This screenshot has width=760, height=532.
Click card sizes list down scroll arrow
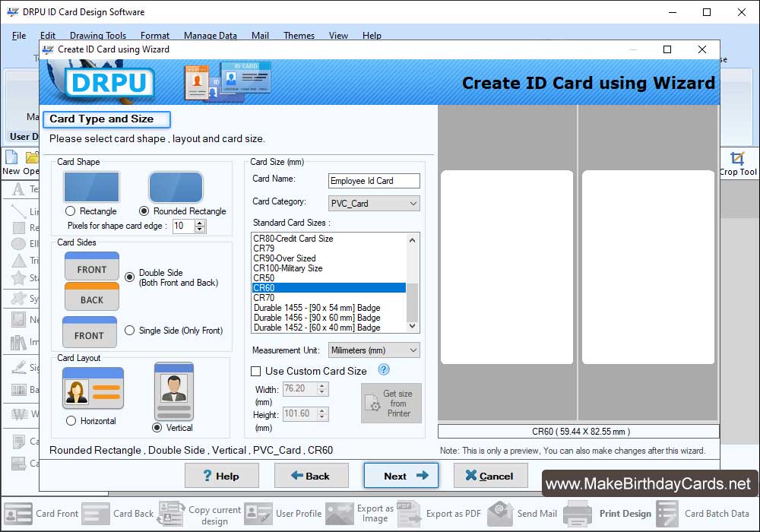(413, 327)
